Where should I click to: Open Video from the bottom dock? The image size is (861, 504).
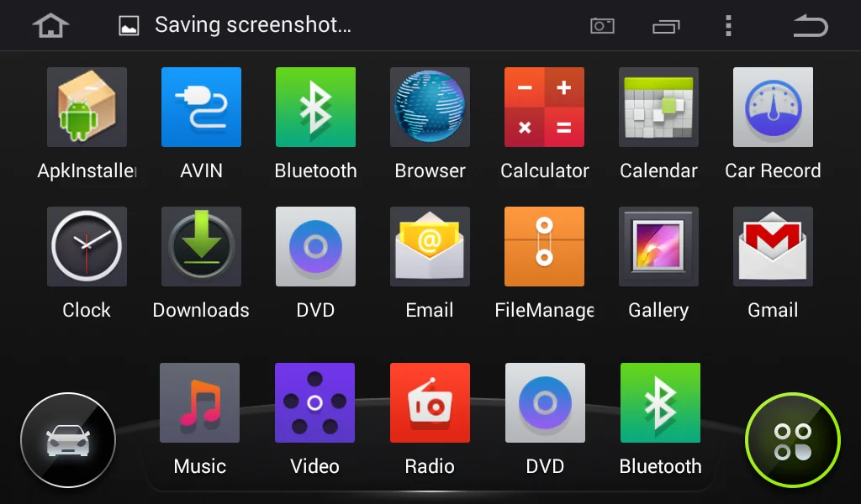(x=314, y=402)
